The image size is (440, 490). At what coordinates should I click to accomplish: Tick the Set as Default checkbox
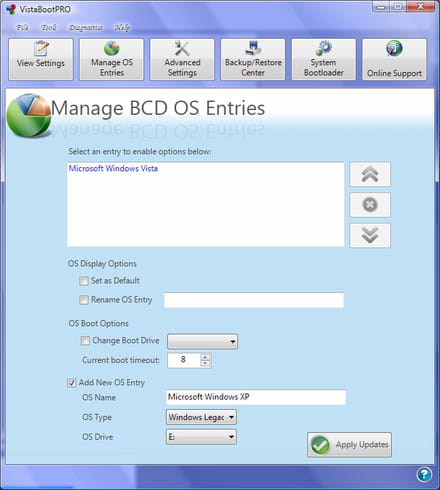(x=84, y=281)
